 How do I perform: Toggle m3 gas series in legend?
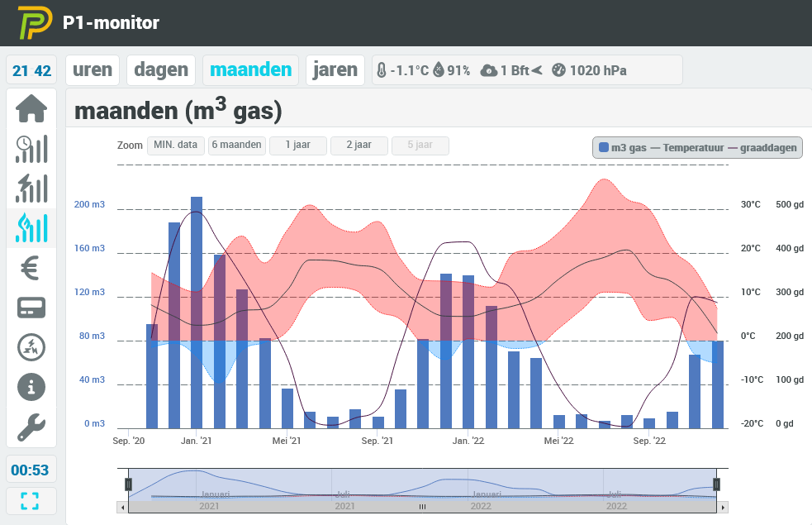[x=623, y=148]
